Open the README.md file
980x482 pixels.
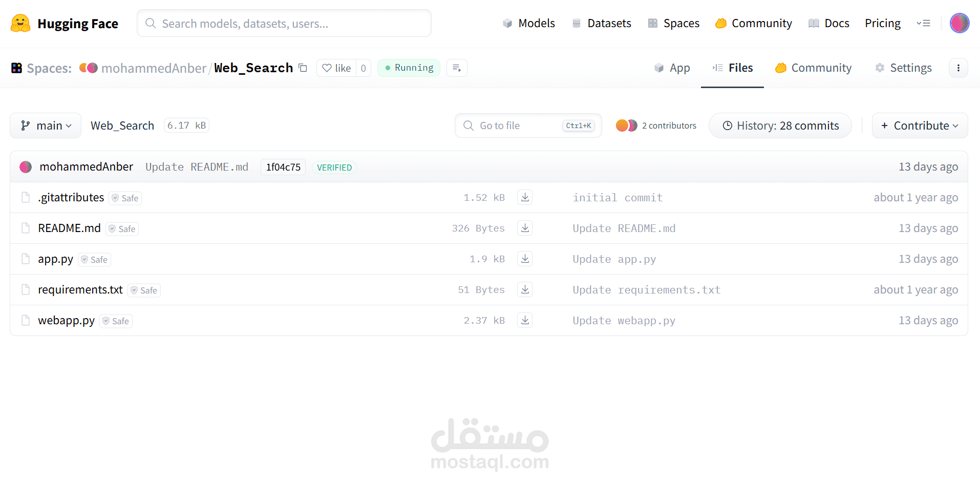(x=70, y=228)
